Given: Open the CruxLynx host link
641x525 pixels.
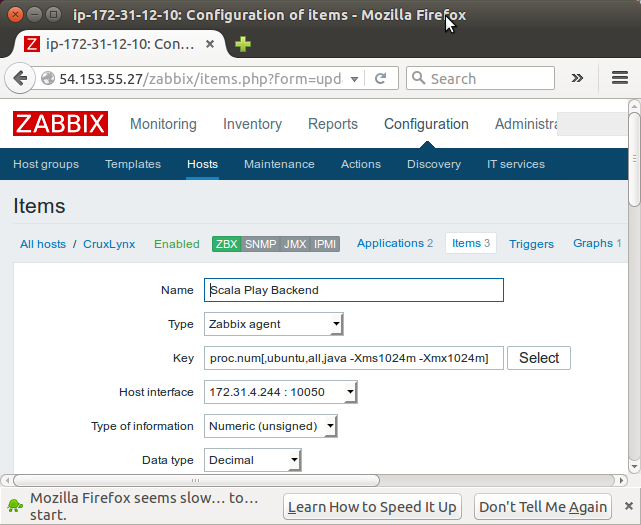Looking at the screenshot, I should point(109,244).
